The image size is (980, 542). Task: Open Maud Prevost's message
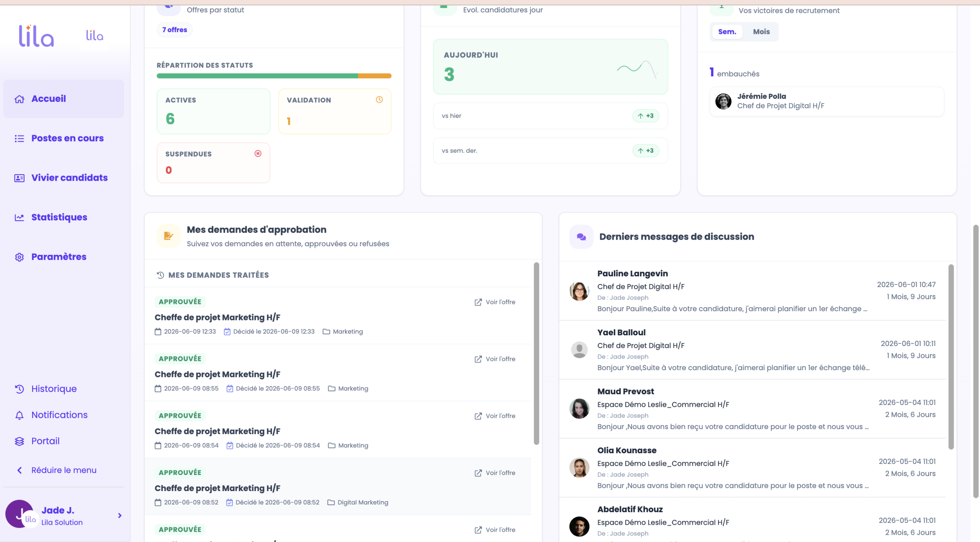[x=753, y=409]
